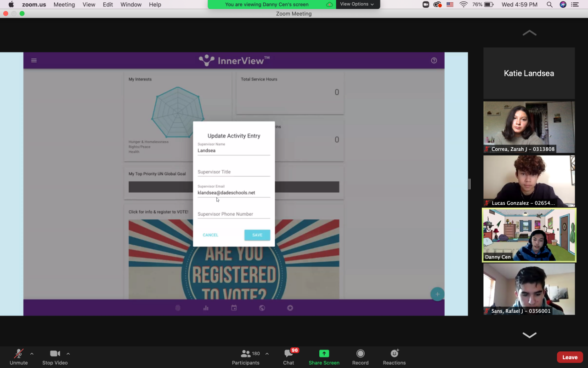Click the Are You Registered to Vote banner

coord(234,259)
